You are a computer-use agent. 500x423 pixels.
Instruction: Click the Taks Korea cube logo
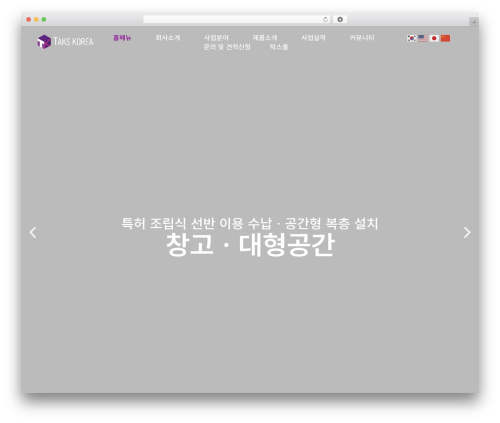coord(44,42)
